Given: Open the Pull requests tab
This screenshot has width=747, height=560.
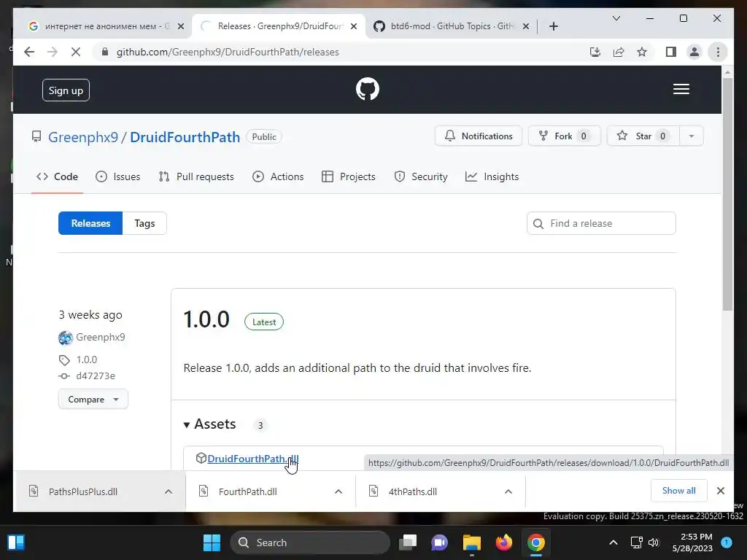Looking at the screenshot, I should [x=196, y=176].
